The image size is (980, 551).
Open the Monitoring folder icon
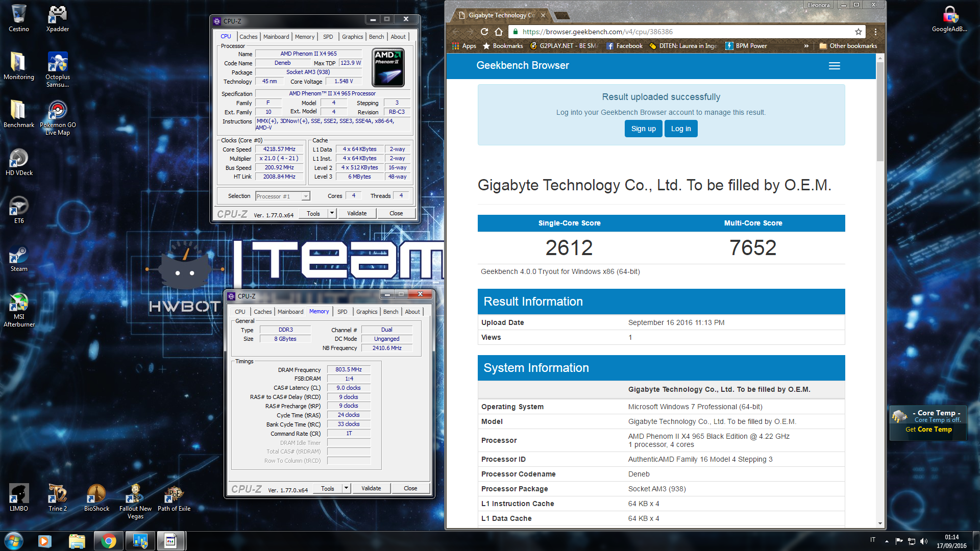(19, 66)
